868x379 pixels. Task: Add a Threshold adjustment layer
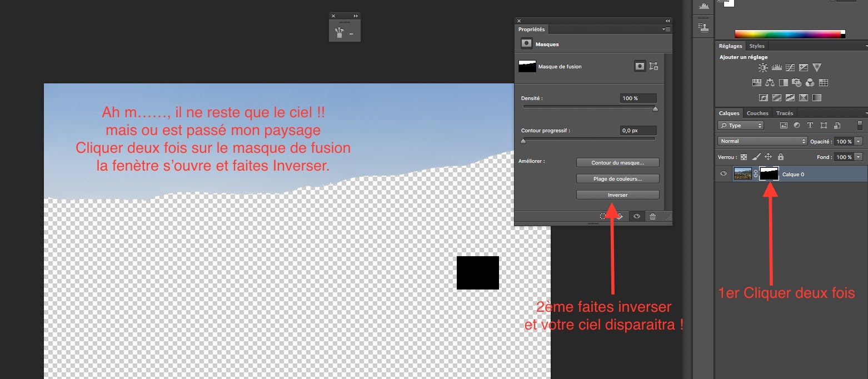790,97
